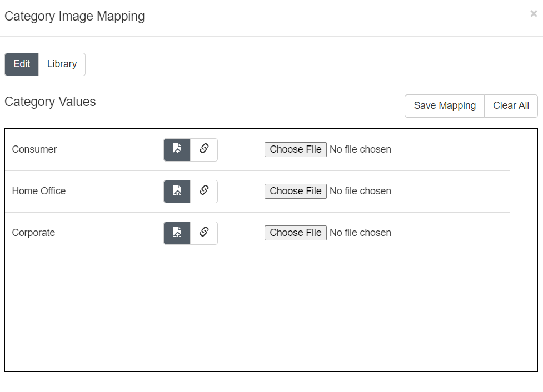
Task: Click the Corporate category label
Action: 33,233
